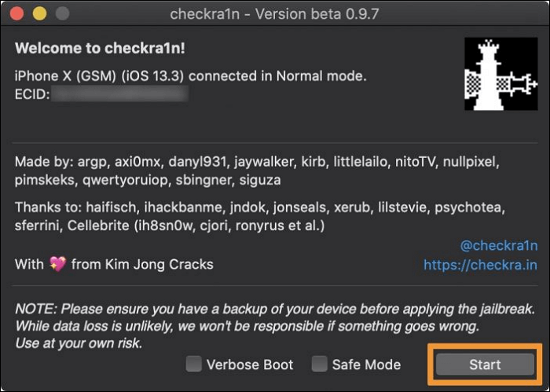Image resolution: width=550 pixels, height=392 pixels.
Task: Visit the https://checkra.in website link
Action: click(480, 266)
